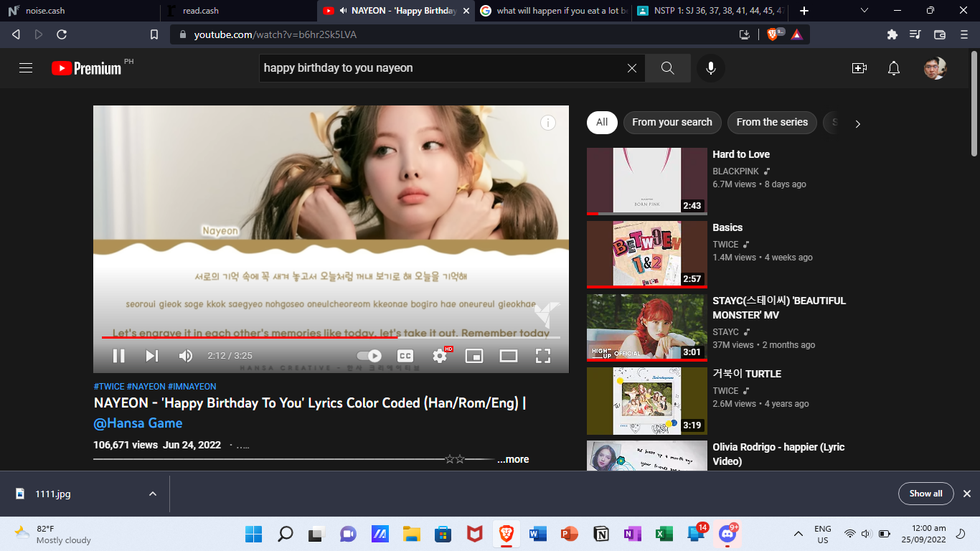The width and height of the screenshot is (980, 551).
Task: Select the From the series chip
Action: [772, 123]
